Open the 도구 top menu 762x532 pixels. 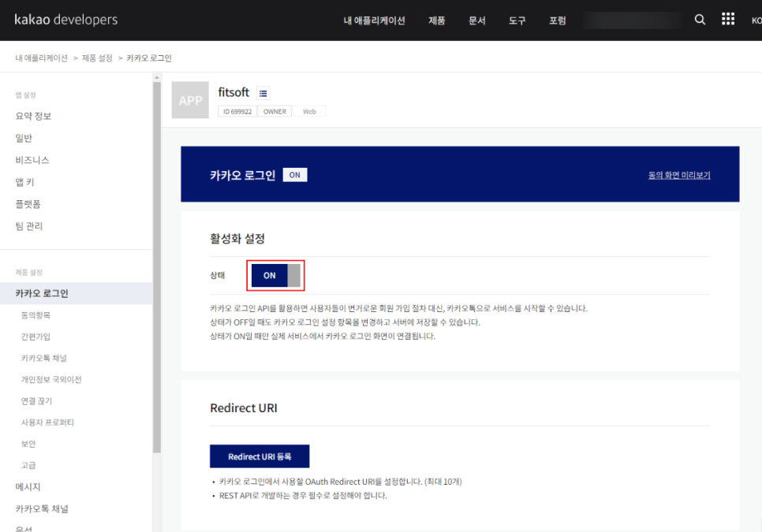517,20
